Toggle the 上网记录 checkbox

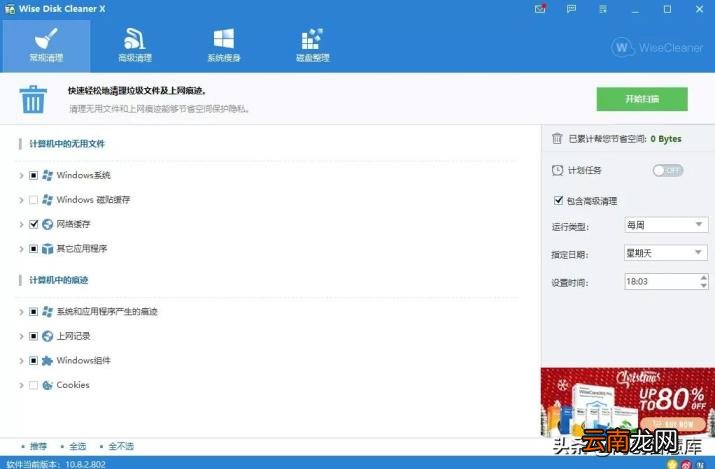(33, 336)
